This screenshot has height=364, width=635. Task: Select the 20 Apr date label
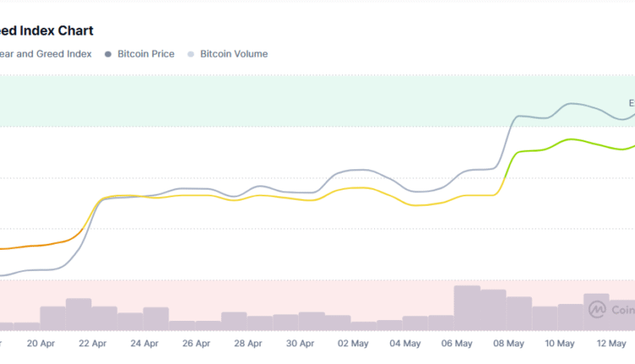tap(41, 344)
